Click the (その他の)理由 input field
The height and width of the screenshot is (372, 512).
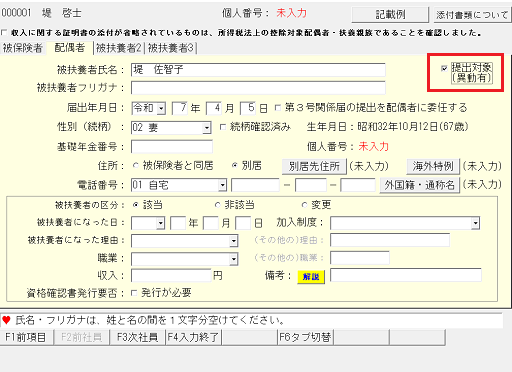tap(390, 240)
